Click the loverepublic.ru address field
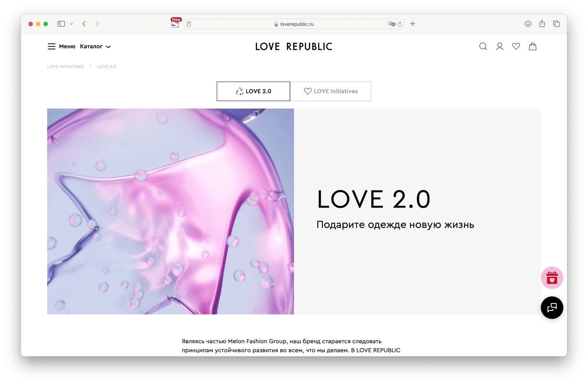588x384 pixels. coord(294,24)
